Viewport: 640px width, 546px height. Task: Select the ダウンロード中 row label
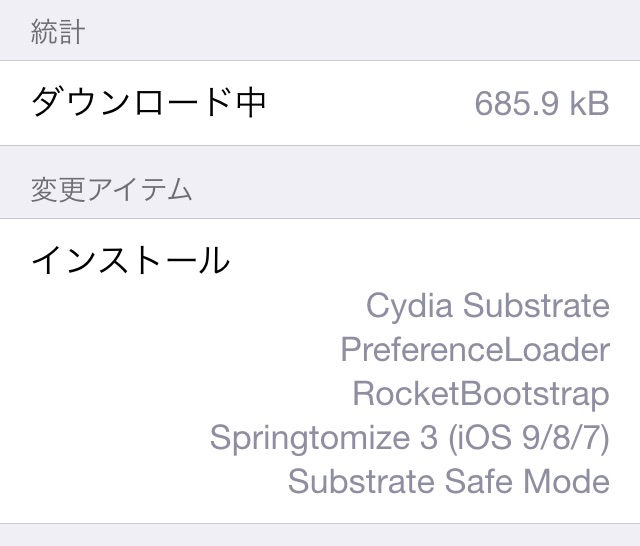149,103
